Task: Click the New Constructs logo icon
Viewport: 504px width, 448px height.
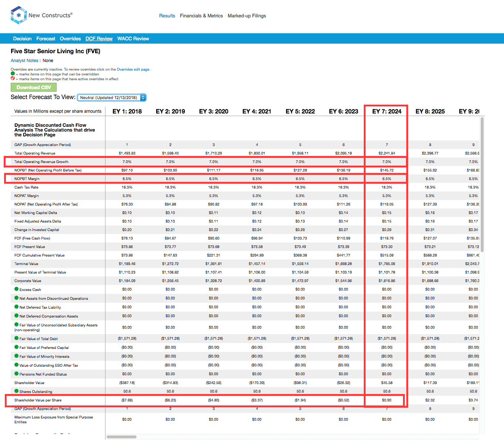Action: click(x=19, y=15)
